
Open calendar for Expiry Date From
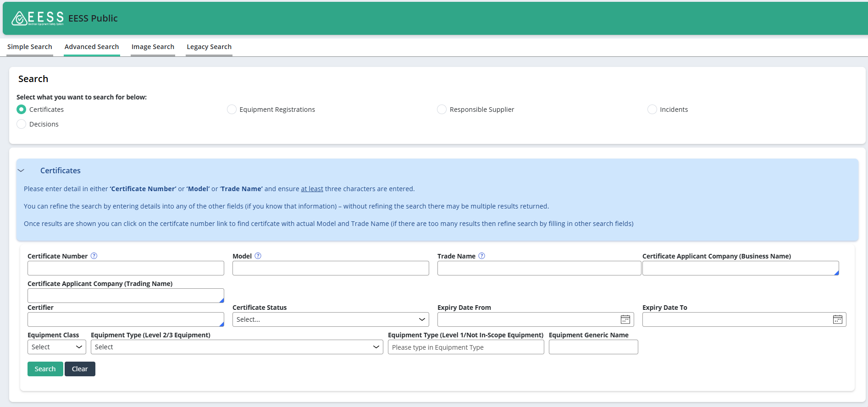[x=625, y=319]
